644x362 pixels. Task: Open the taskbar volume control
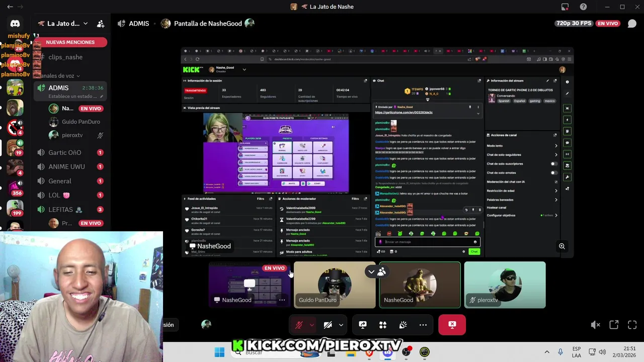pos(602,352)
